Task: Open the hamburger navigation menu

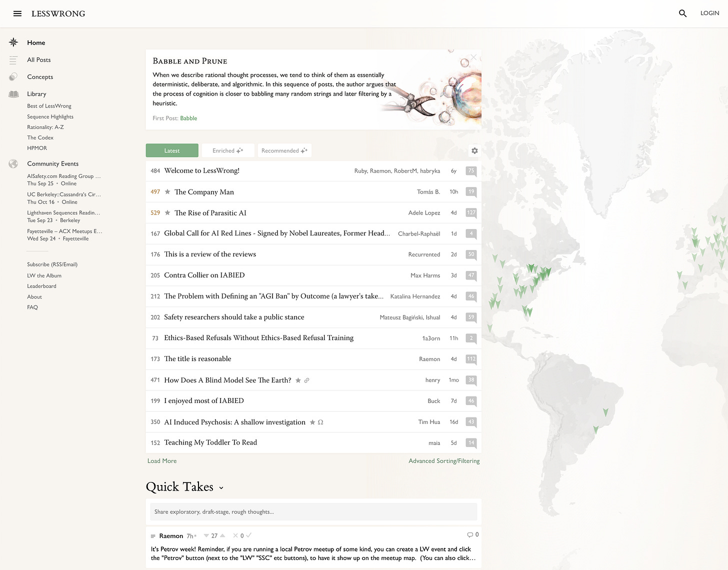Action: [x=17, y=13]
